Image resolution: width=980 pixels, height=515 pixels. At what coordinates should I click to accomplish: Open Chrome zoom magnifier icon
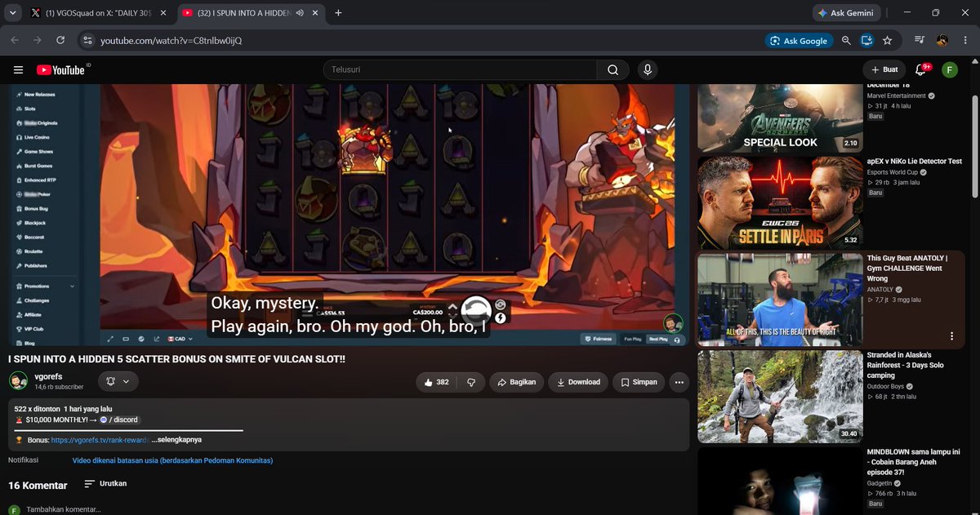[x=846, y=40]
